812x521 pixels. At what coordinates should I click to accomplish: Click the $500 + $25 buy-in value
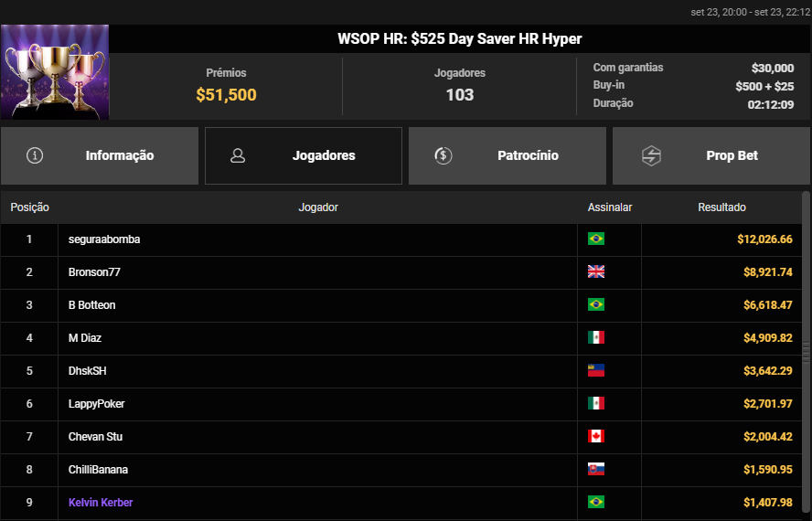(x=764, y=86)
